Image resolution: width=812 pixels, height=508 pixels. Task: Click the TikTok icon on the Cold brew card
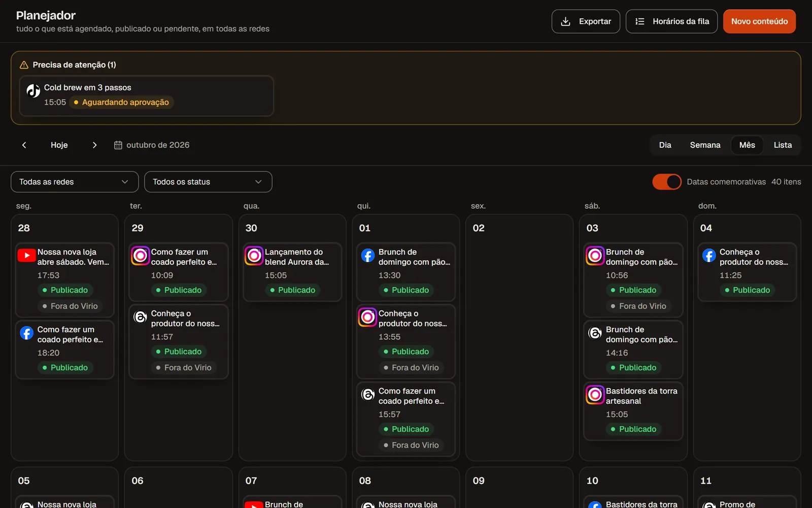click(x=33, y=90)
